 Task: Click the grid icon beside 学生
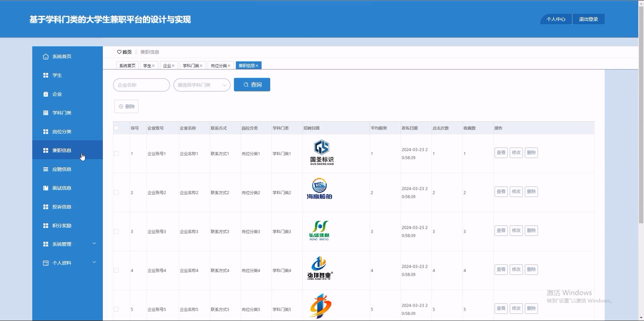(46, 75)
